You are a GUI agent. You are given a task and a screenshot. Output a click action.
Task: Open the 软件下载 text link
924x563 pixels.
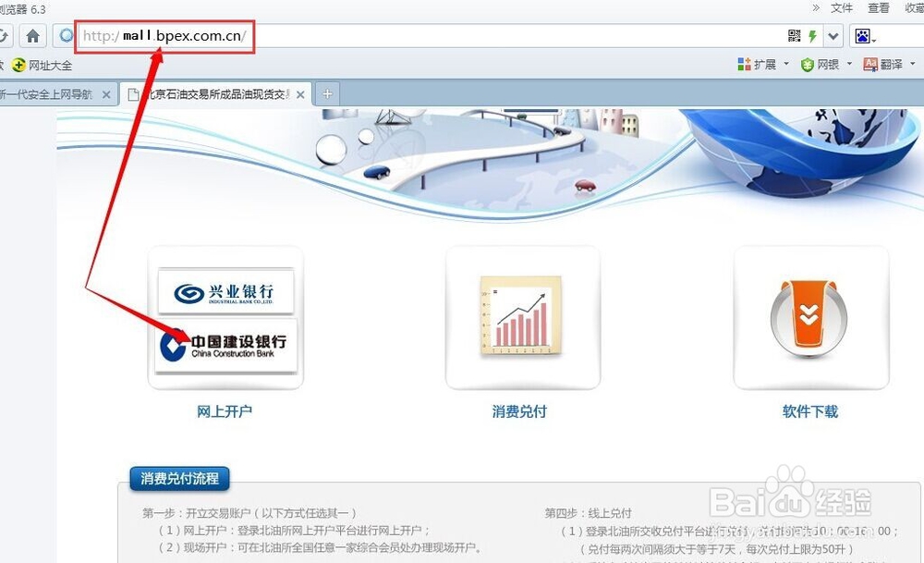810,411
